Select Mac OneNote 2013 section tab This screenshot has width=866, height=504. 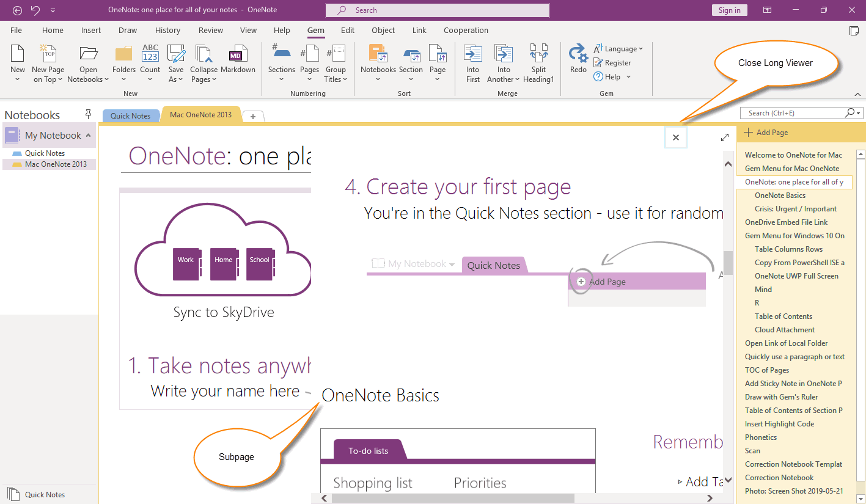tap(201, 115)
